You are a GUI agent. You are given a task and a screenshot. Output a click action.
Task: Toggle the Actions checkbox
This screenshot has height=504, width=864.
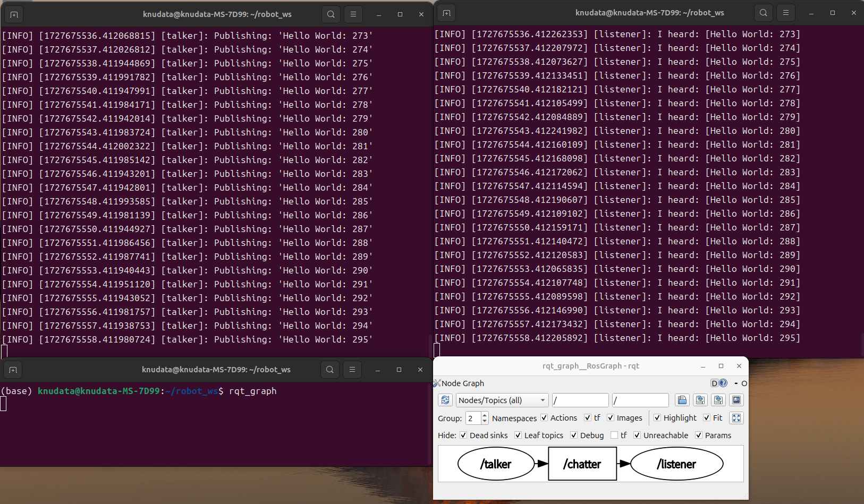(544, 418)
